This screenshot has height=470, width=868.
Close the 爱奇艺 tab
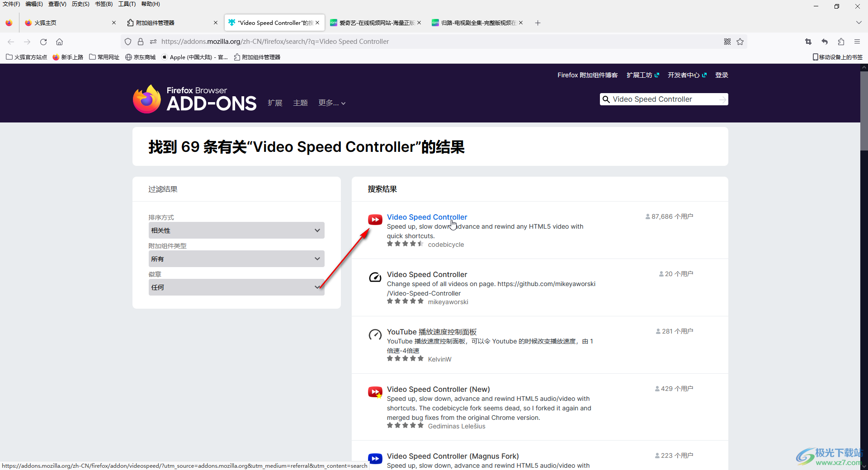419,23
